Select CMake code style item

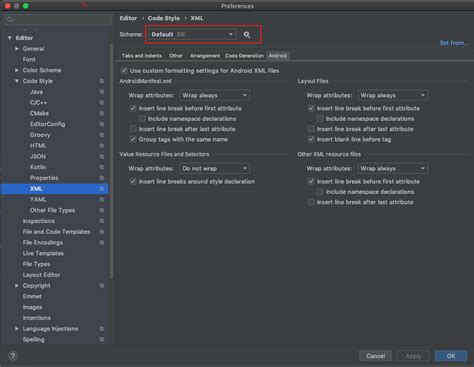tap(39, 113)
